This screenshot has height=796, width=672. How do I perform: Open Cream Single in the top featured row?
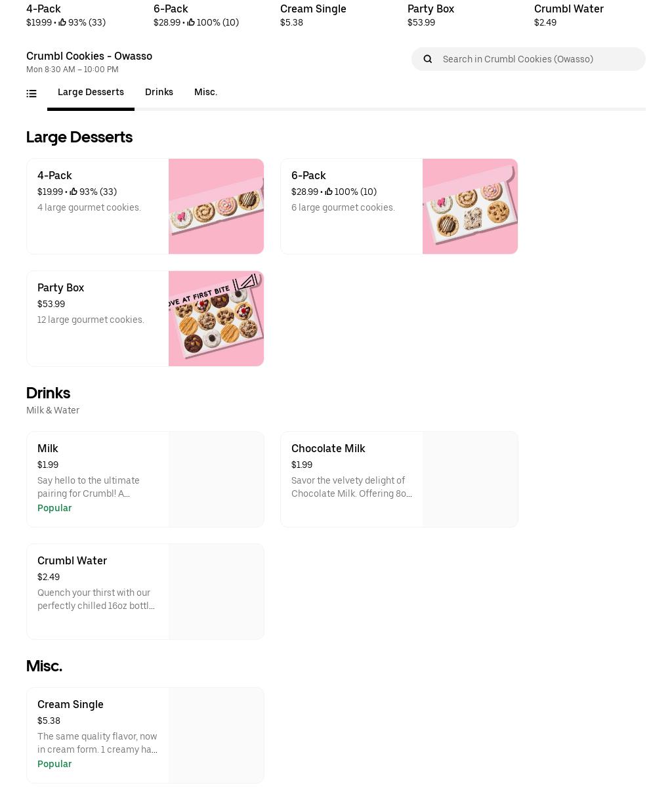pos(313,15)
